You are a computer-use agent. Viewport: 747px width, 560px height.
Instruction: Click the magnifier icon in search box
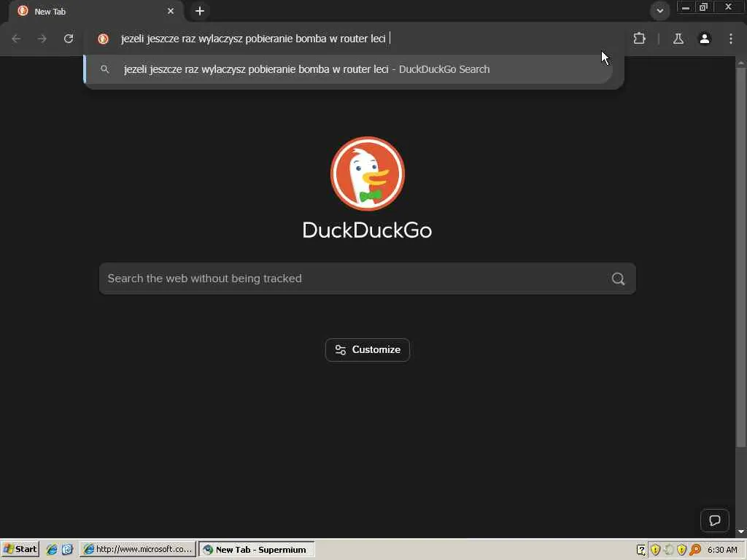pyautogui.click(x=619, y=279)
